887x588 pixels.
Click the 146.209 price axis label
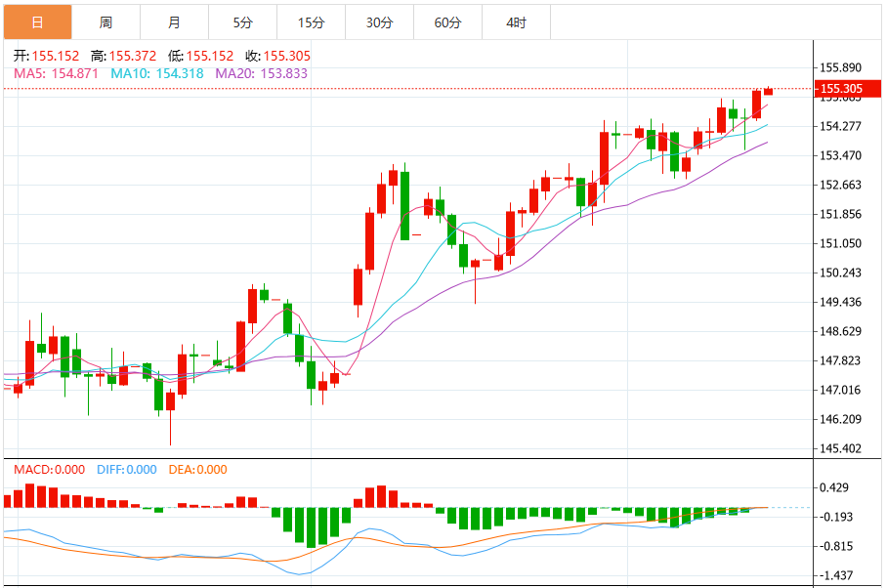(841, 420)
